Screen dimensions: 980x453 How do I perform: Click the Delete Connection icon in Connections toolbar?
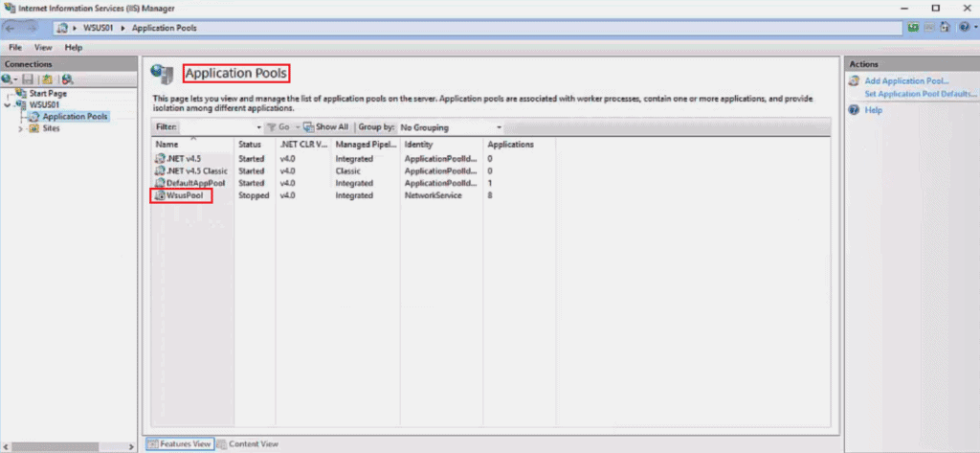pos(67,79)
